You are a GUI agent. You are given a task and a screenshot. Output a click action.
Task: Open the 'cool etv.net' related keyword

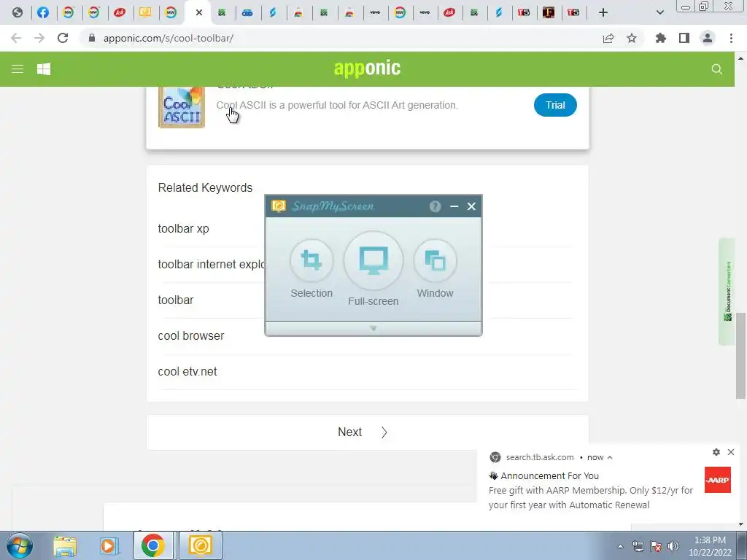(187, 371)
